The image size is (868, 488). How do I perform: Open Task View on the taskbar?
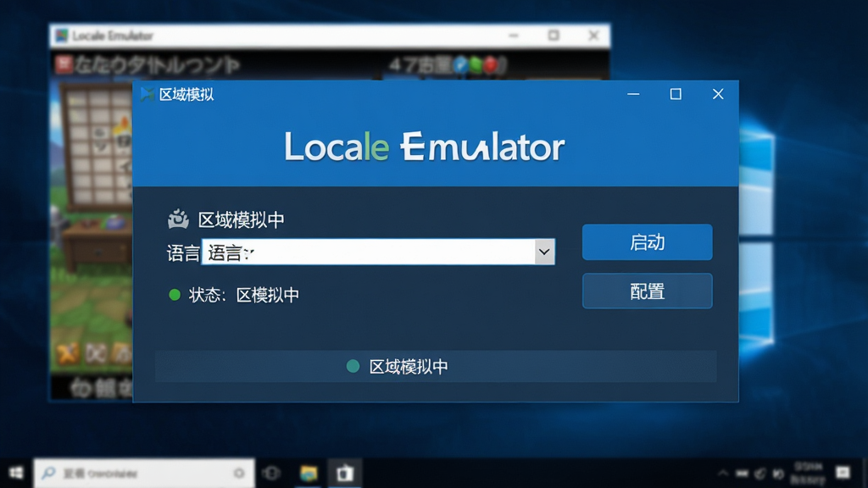tap(271, 473)
